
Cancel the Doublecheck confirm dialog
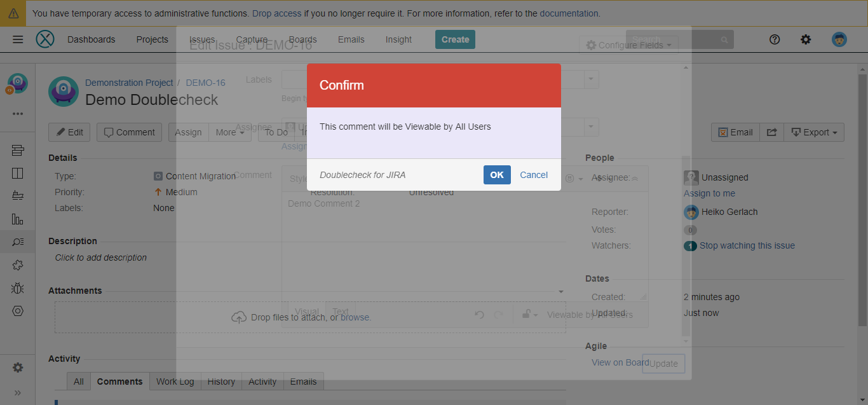pos(534,175)
